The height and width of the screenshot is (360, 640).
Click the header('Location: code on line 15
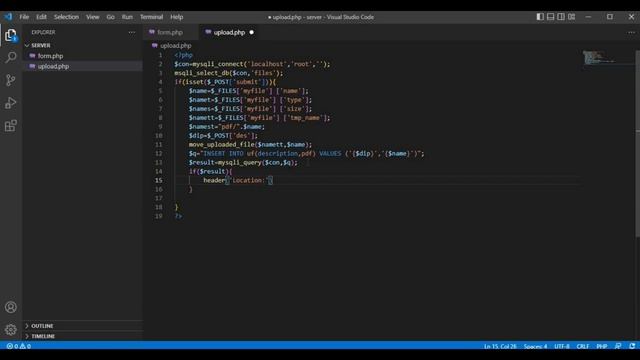(238, 180)
